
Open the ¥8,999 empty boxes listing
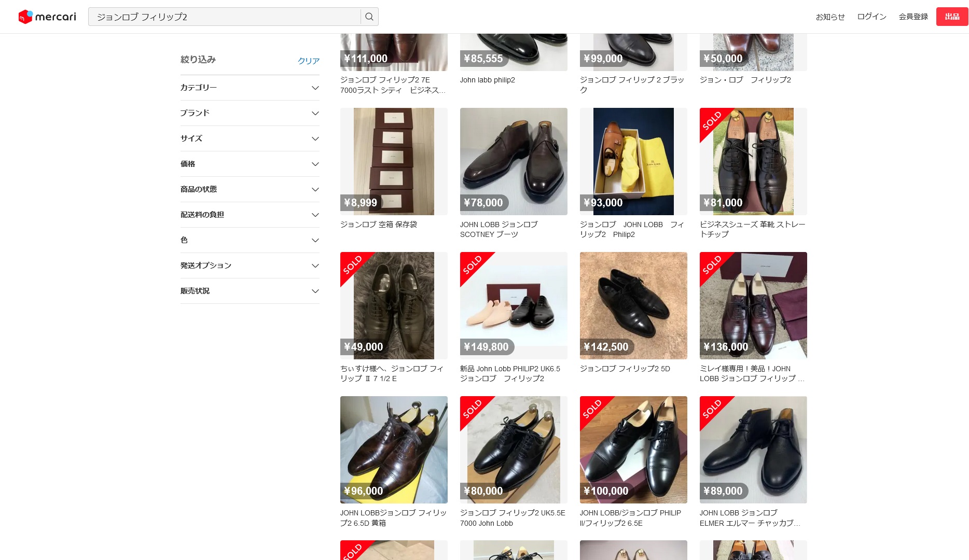pos(394,161)
